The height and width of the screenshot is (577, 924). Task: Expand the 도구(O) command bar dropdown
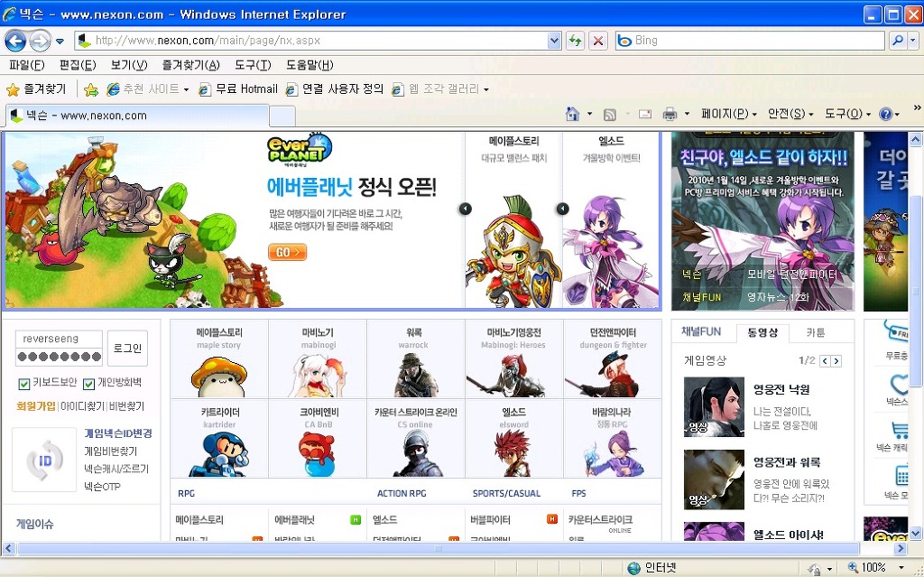click(x=847, y=114)
